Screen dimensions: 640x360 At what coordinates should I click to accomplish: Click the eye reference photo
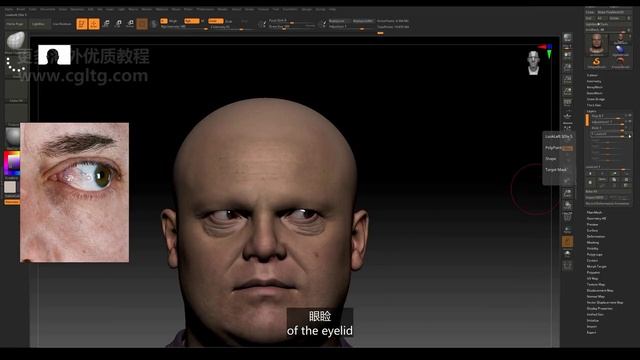click(74, 192)
